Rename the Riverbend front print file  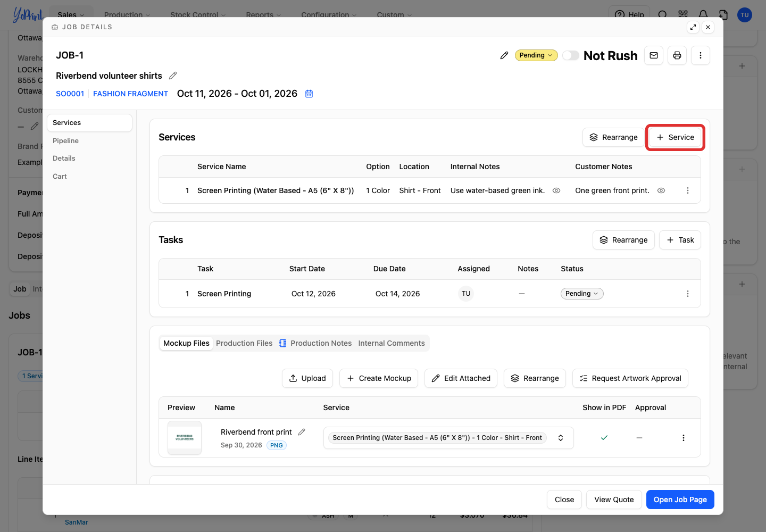click(302, 432)
